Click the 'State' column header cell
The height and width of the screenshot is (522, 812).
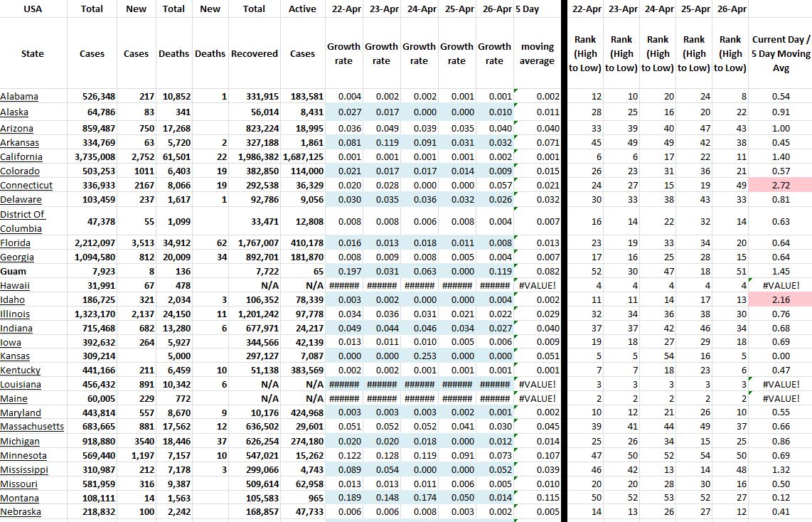33,53
